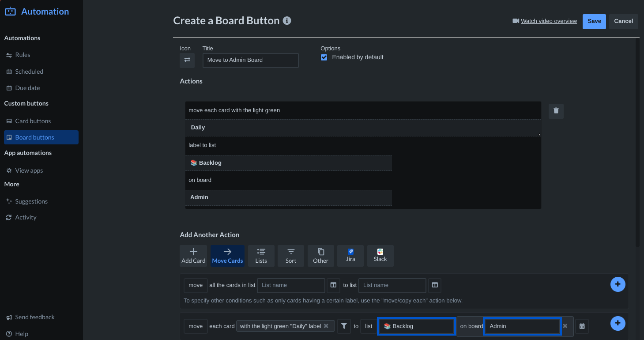
Task: Open the filter funnel icon beside the label condition
Action: pos(344,326)
